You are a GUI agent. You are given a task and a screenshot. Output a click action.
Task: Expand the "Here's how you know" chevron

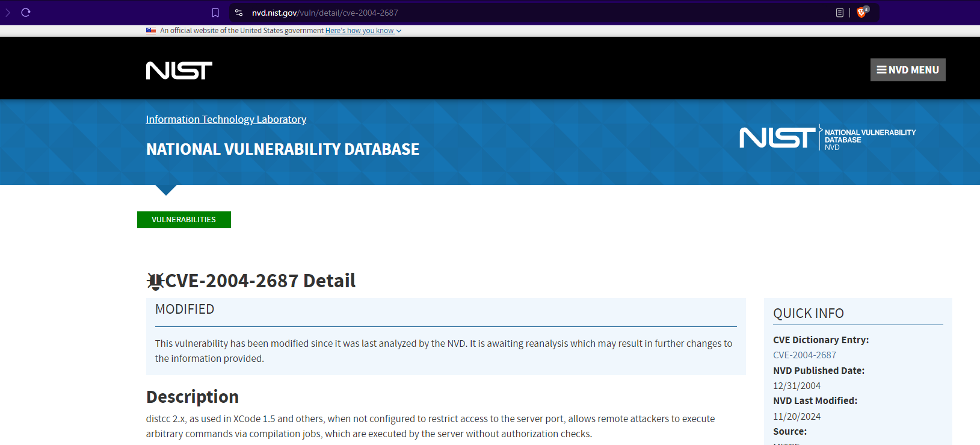point(399,31)
